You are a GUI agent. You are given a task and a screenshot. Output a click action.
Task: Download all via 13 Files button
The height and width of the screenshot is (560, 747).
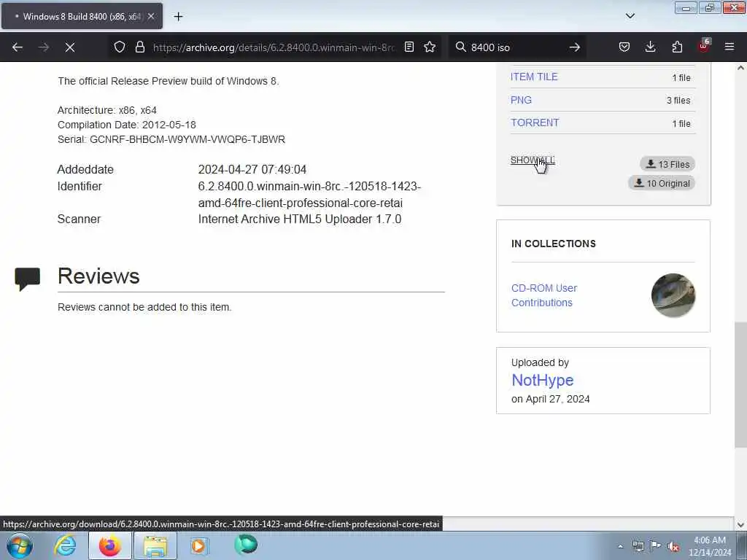tap(667, 164)
